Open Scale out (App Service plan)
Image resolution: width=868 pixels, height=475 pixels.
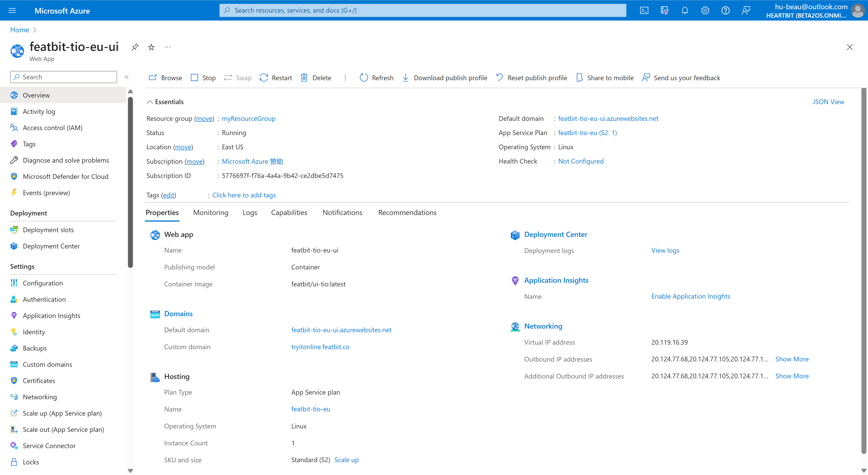(63, 430)
